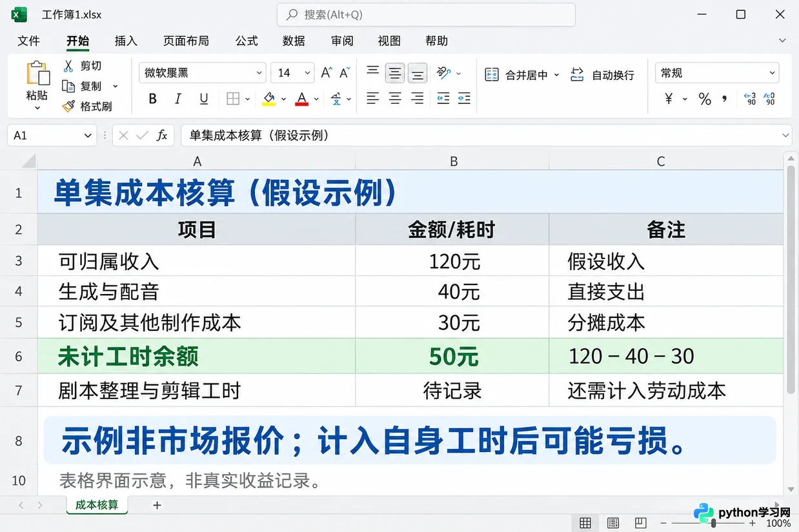This screenshot has width=799, height=532.
Task: Collapse the ribbon with chevron
Action: tap(782, 41)
